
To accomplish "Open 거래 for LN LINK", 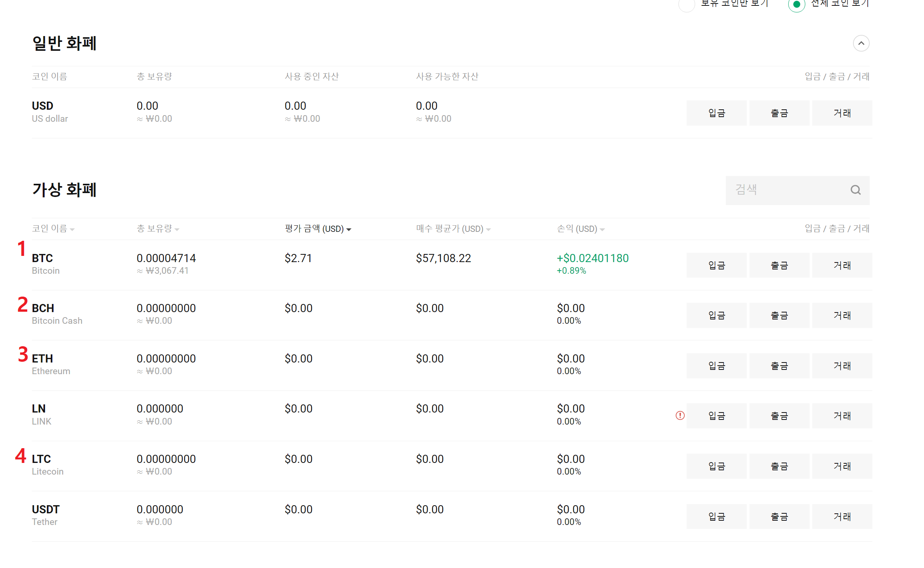I will pos(842,416).
